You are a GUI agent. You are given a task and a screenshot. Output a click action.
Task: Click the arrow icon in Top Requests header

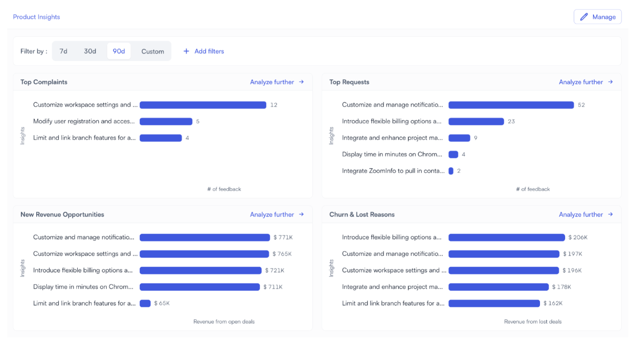coord(610,82)
